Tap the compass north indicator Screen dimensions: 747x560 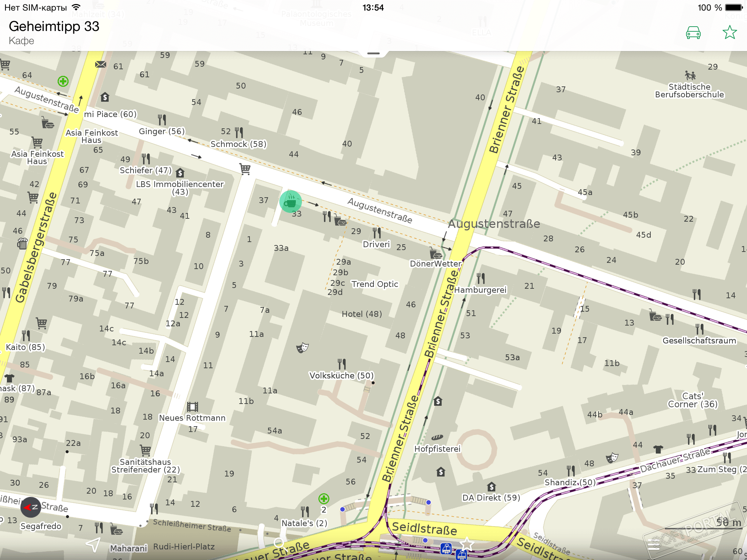coord(31,507)
